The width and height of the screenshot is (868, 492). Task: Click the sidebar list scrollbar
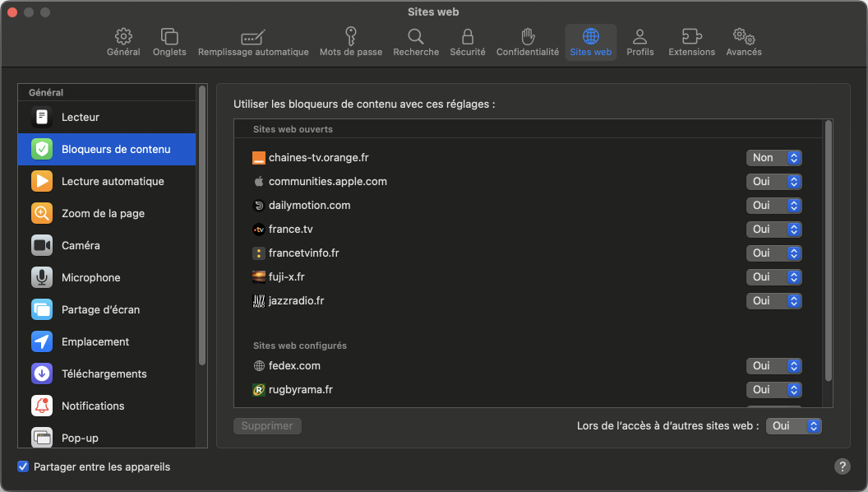[x=202, y=225]
